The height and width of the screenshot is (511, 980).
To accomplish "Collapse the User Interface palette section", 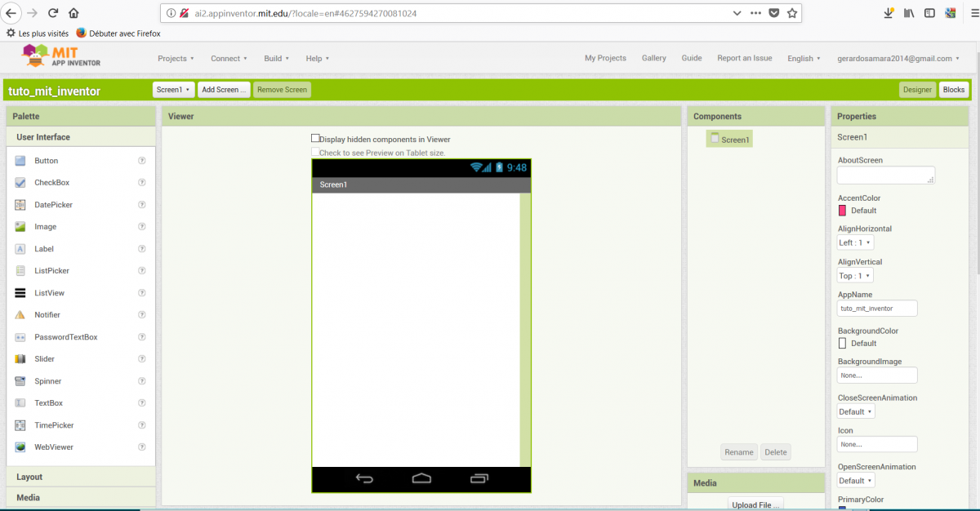I will pyautogui.click(x=81, y=137).
